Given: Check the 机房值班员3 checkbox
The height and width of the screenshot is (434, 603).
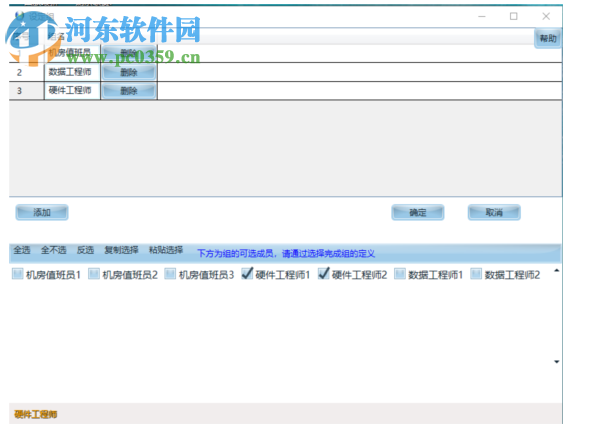Looking at the screenshot, I should (x=170, y=274).
